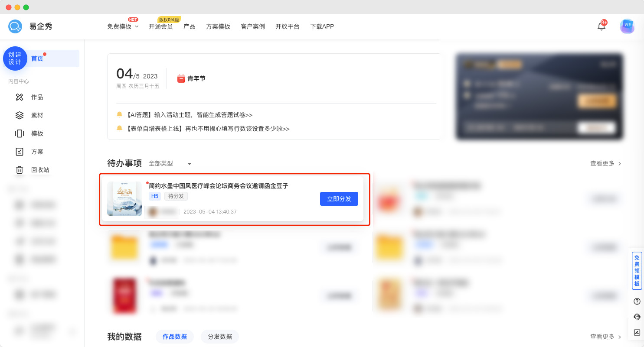The height and width of the screenshot is (347, 644).
Task: Open the notification bell
Action: 602,26
